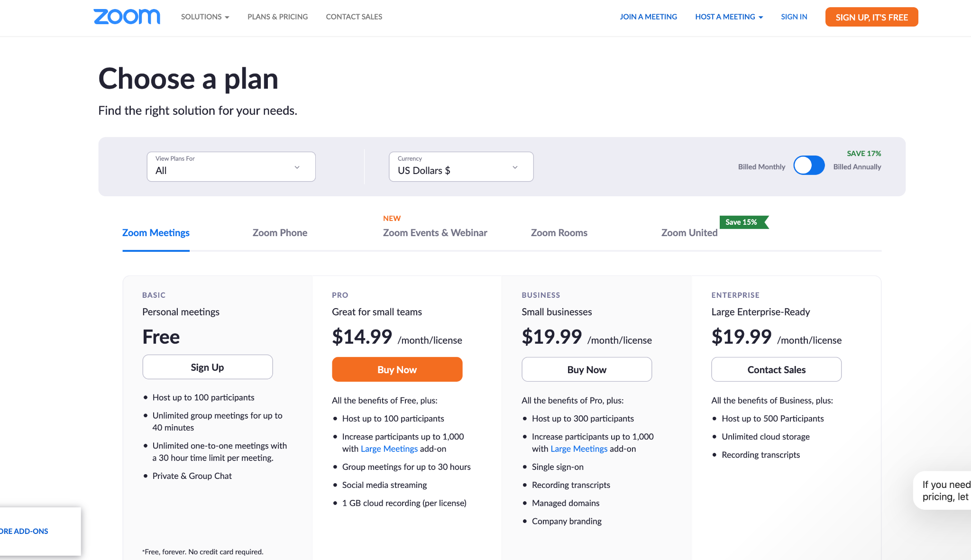Open the Large Meetings link in Pro plan
Screen dimensions: 971x560
click(x=389, y=449)
